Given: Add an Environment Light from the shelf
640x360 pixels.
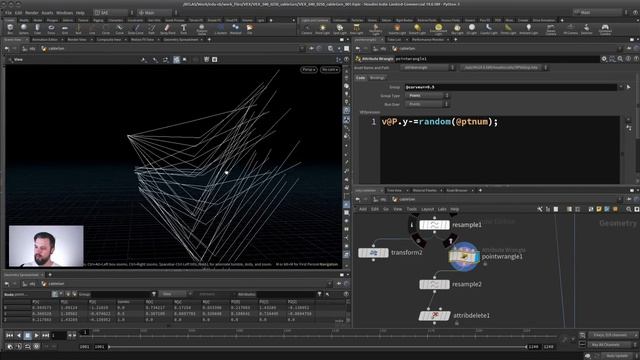Looking at the screenshot, I should 438,29.
